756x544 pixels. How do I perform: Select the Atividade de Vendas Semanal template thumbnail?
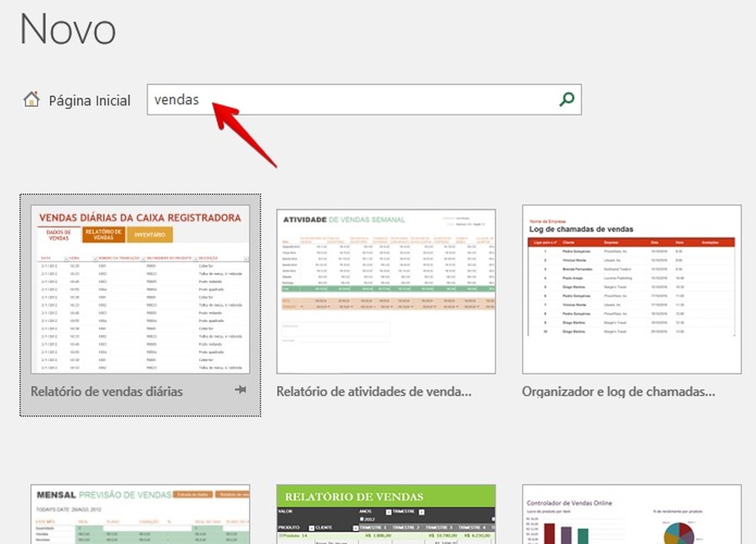[x=386, y=290]
